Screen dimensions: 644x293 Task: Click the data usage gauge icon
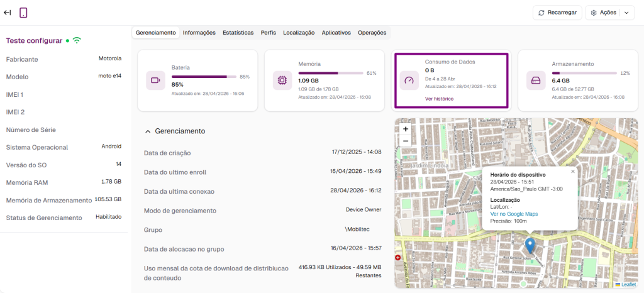click(409, 80)
